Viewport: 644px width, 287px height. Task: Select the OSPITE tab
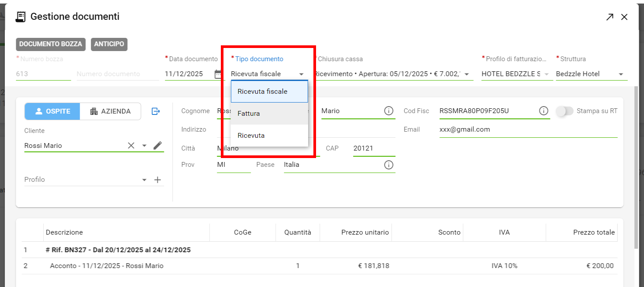click(52, 111)
